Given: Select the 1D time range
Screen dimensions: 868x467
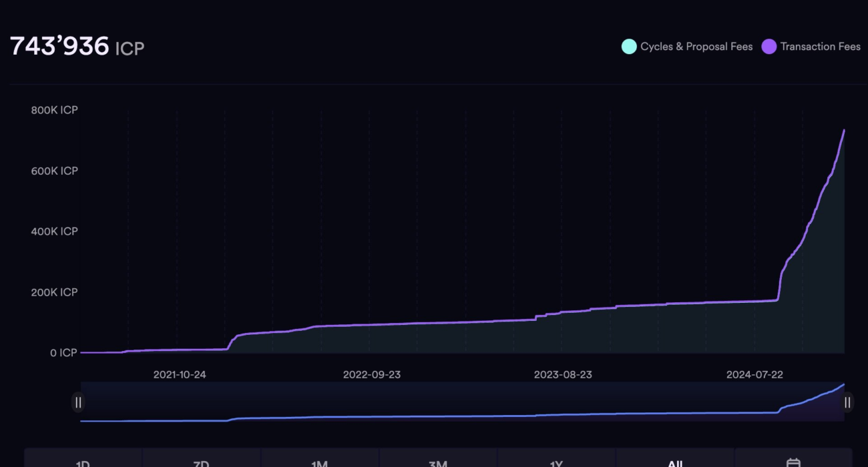Looking at the screenshot, I should (x=83, y=462).
